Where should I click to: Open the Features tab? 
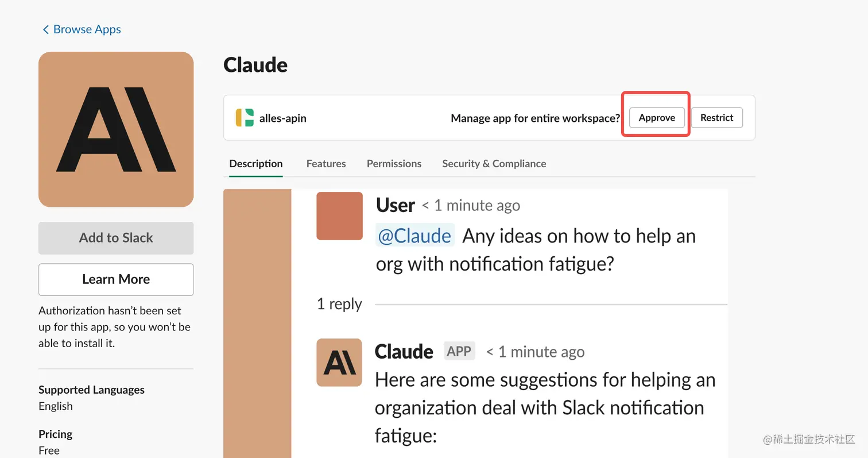tap(326, 164)
